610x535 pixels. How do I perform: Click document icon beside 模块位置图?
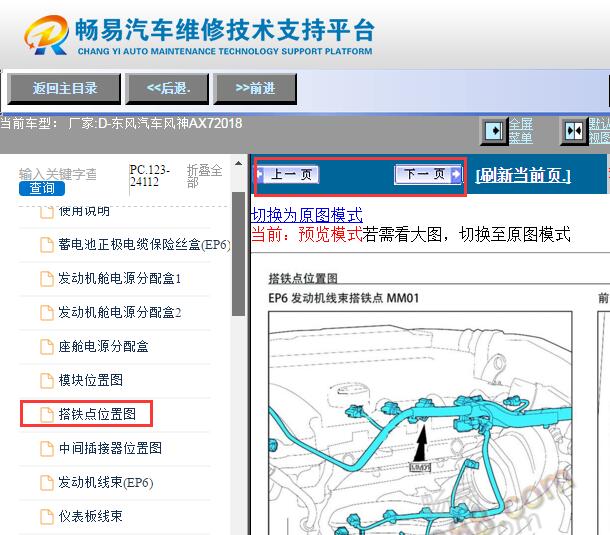47,381
